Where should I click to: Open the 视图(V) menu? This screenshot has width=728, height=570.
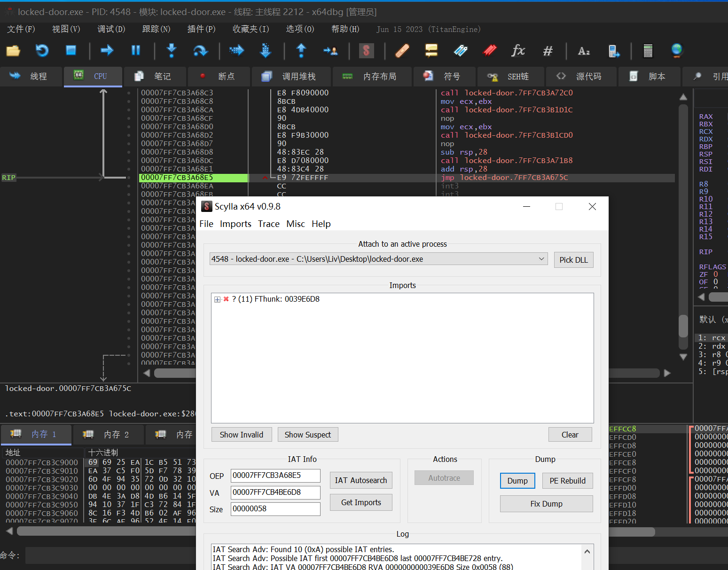tap(66, 29)
